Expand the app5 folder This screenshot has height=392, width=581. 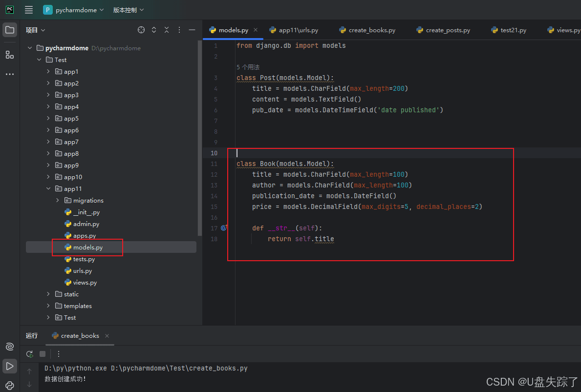(48, 119)
